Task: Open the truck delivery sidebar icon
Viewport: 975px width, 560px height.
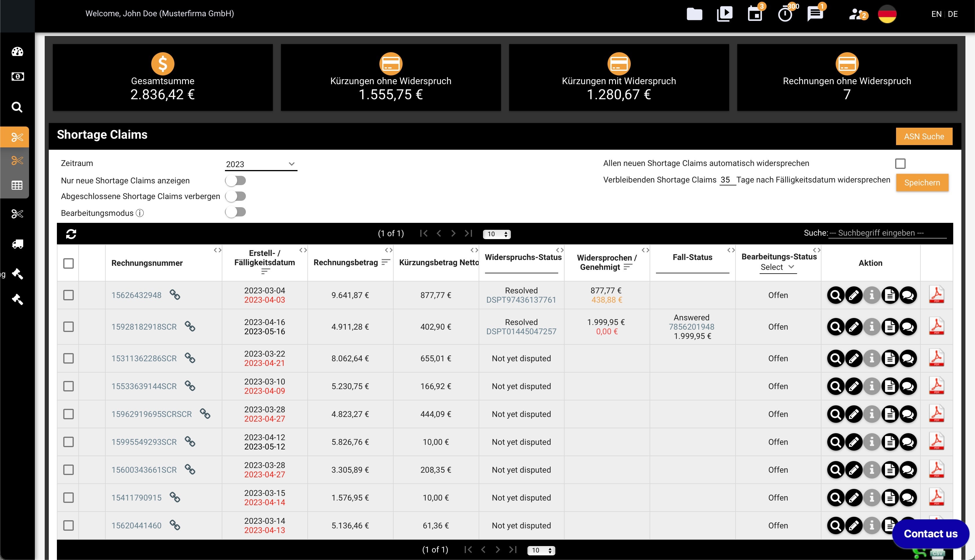Action: point(17,244)
